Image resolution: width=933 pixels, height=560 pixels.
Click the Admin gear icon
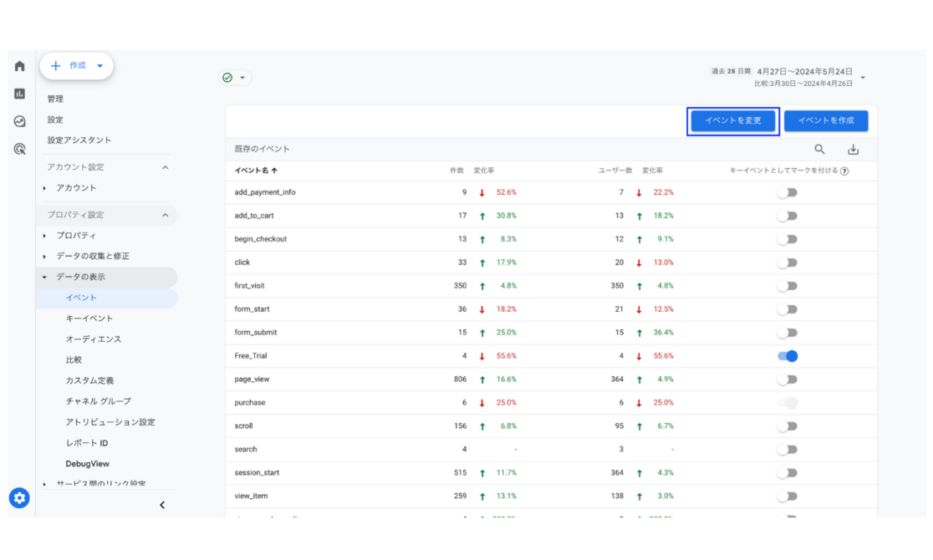19,498
